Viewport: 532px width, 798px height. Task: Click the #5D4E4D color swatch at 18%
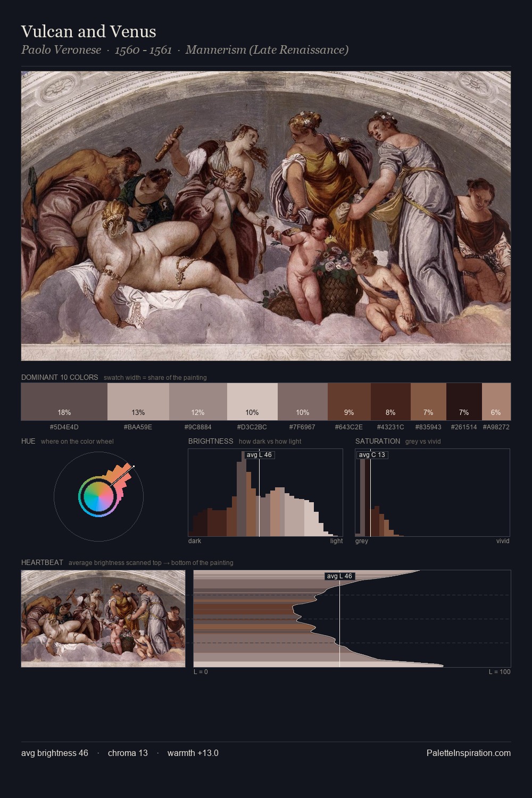(x=64, y=402)
